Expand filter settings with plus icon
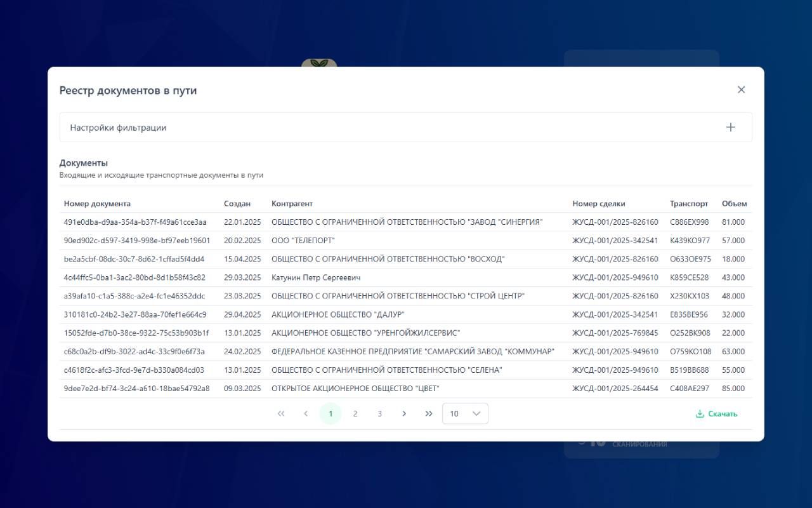This screenshot has width=812, height=508. (731, 127)
